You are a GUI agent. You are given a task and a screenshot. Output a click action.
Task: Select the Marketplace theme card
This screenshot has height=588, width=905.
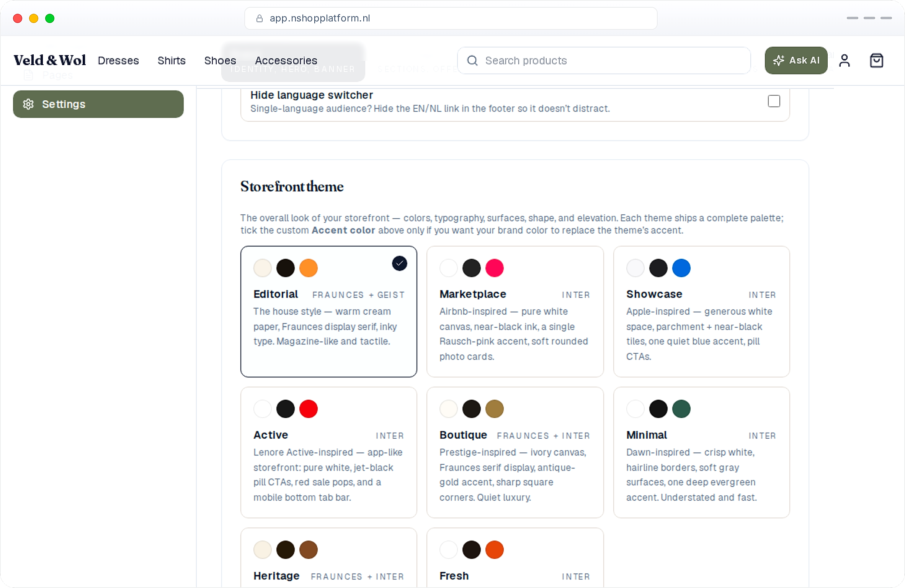(515, 312)
